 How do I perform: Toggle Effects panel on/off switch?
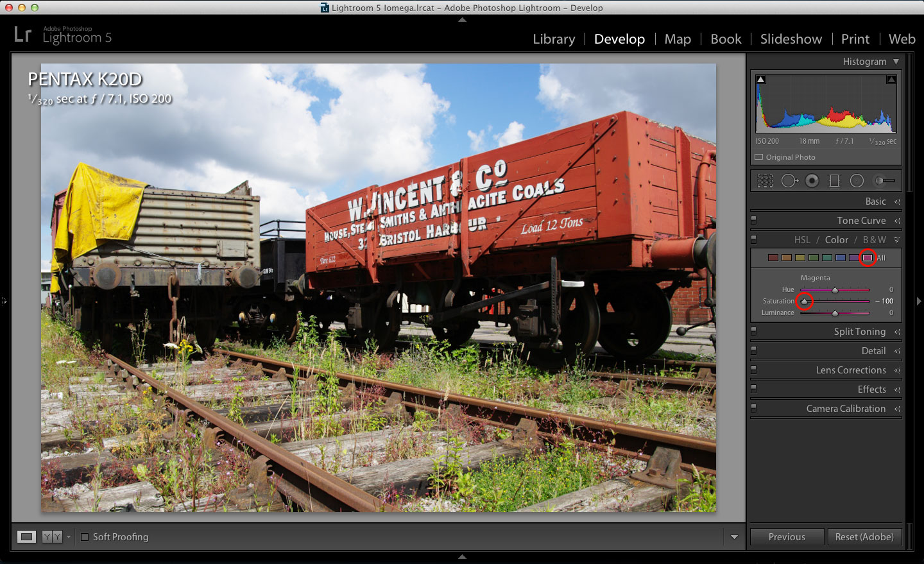click(754, 389)
